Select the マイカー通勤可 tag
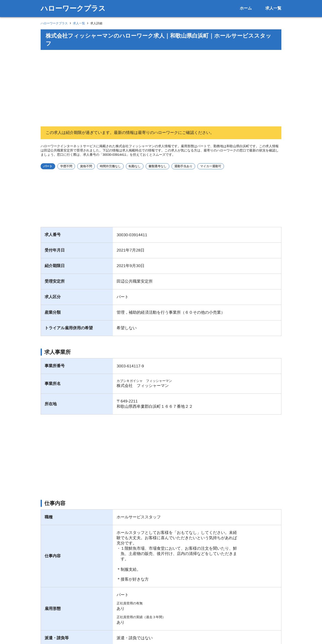Image resolution: width=322 pixels, height=644 pixels. [211, 166]
